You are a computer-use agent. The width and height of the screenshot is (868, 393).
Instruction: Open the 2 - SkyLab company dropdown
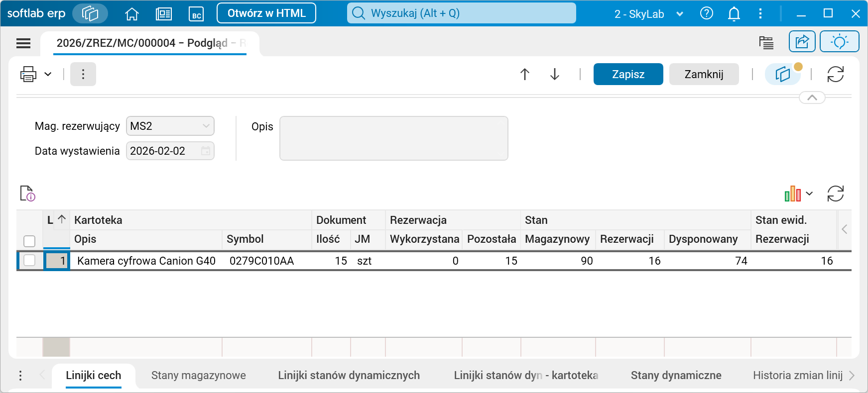point(648,14)
